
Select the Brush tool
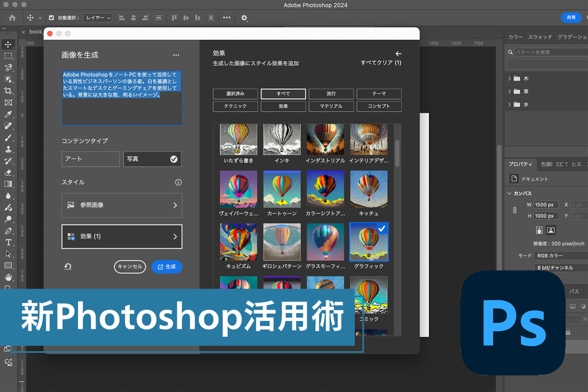click(8, 138)
